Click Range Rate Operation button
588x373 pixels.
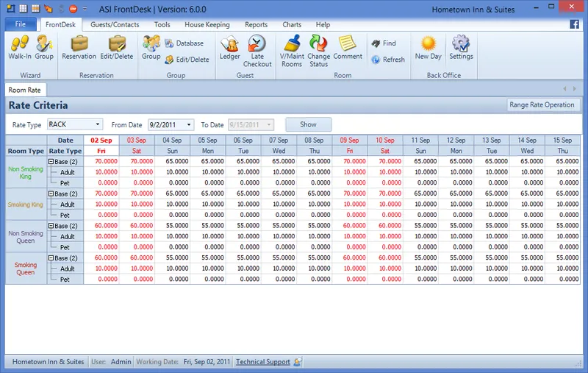542,104
